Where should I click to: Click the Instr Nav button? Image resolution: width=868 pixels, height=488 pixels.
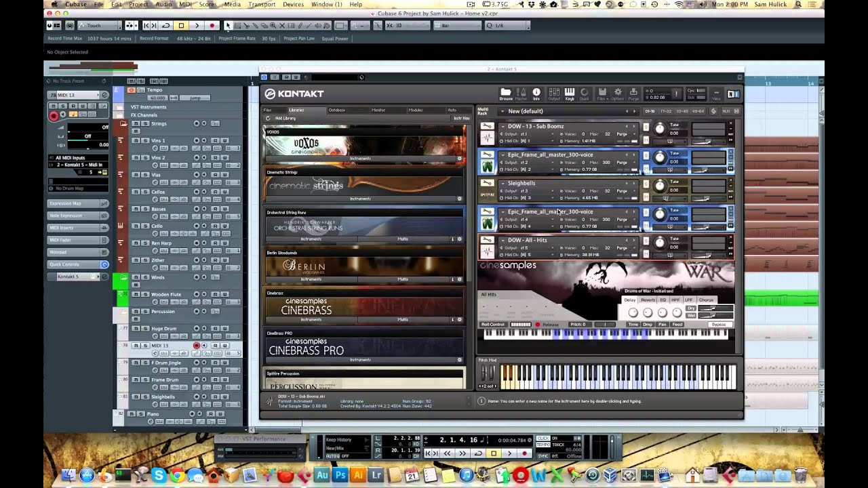click(x=461, y=118)
